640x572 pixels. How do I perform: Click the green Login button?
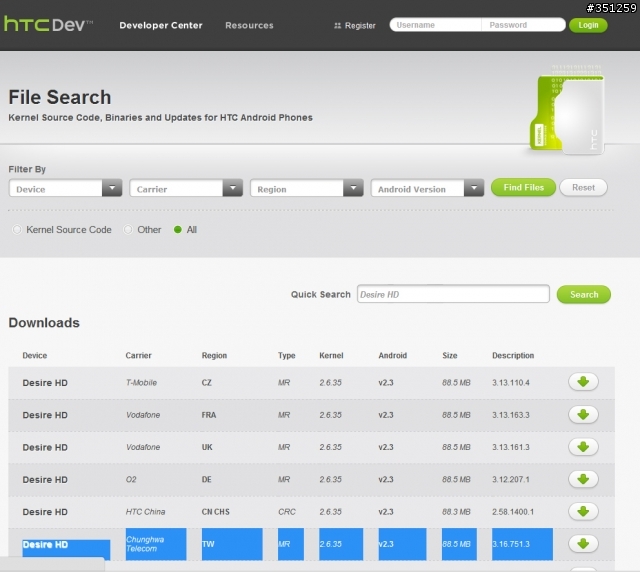588,25
